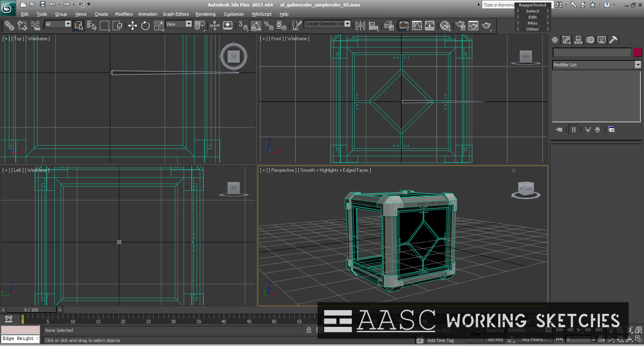Open Schematic View
Image resolution: width=644 pixels, height=346 pixels.
tap(430, 26)
